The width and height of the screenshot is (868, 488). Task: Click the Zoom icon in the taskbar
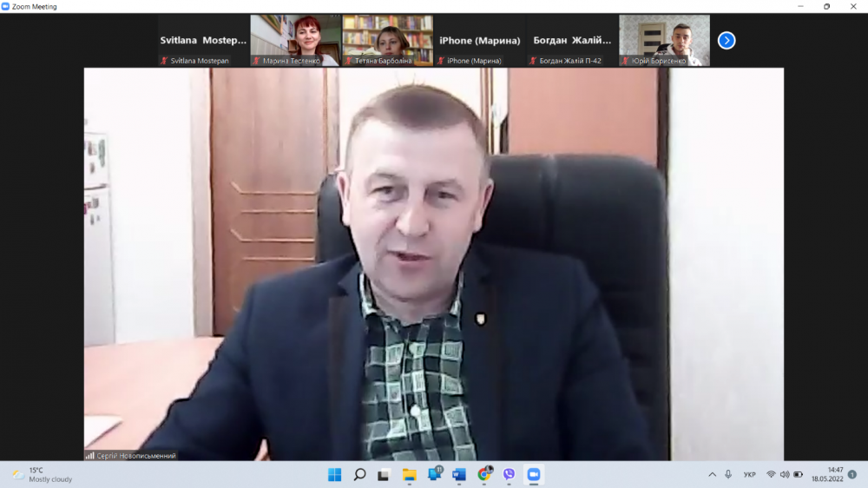pyautogui.click(x=534, y=474)
